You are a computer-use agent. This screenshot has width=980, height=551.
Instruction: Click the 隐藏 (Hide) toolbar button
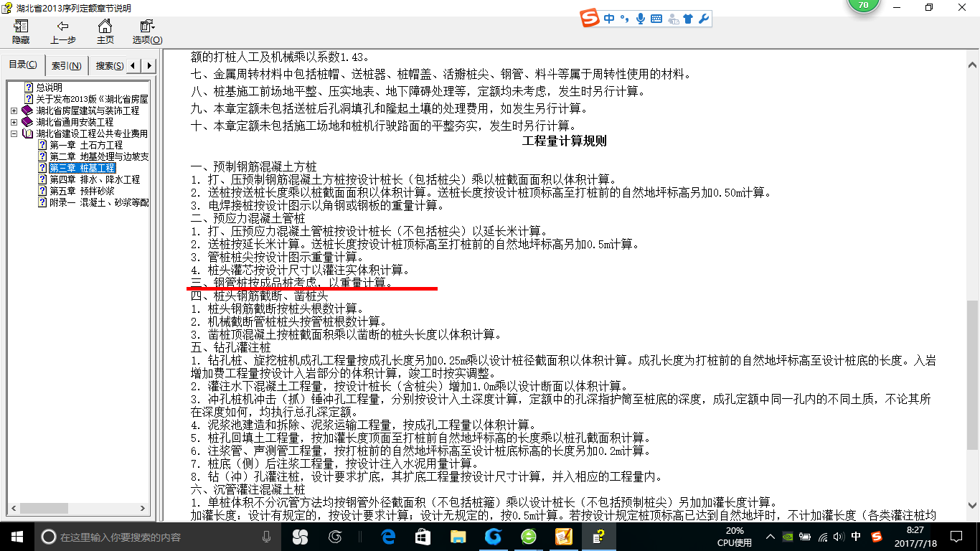pos(21,32)
